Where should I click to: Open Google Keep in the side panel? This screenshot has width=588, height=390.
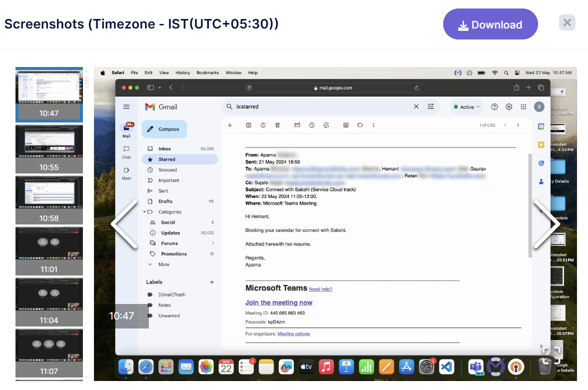coord(541,145)
